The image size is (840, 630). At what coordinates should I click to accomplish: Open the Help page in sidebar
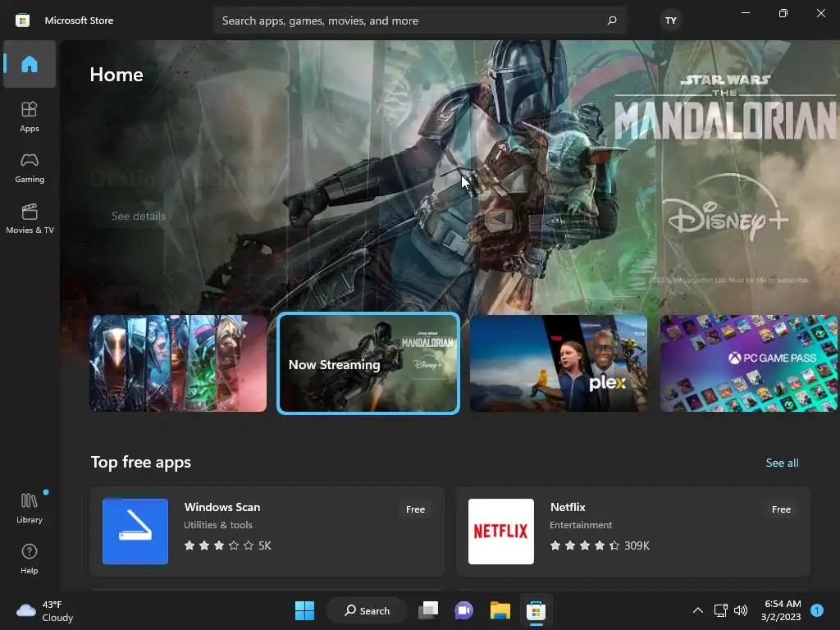point(30,559)
